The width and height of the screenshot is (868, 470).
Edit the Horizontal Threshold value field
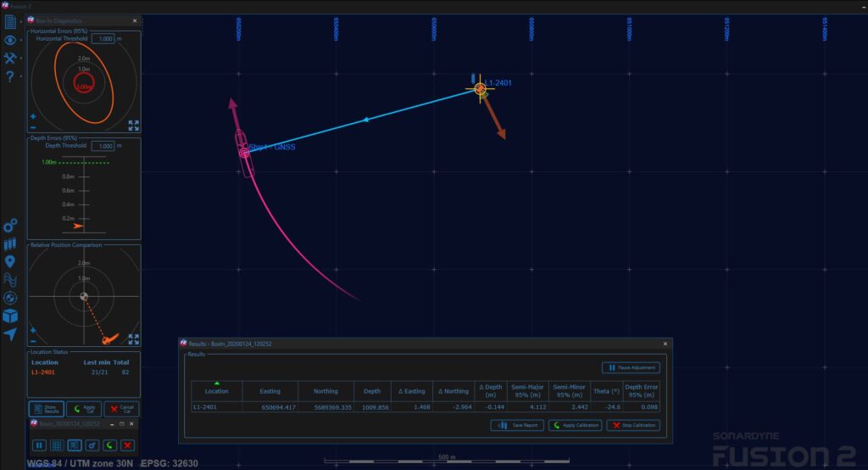[103, 39]
